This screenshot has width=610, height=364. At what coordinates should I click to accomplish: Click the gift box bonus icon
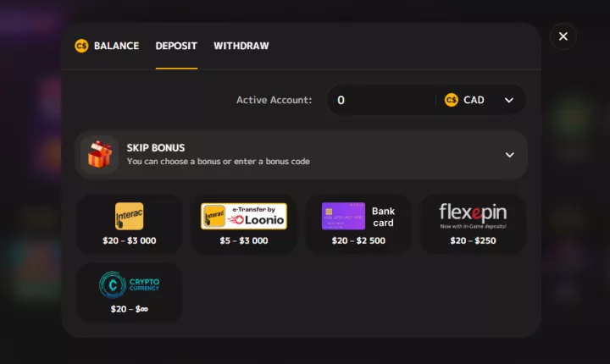click(100, 154)
